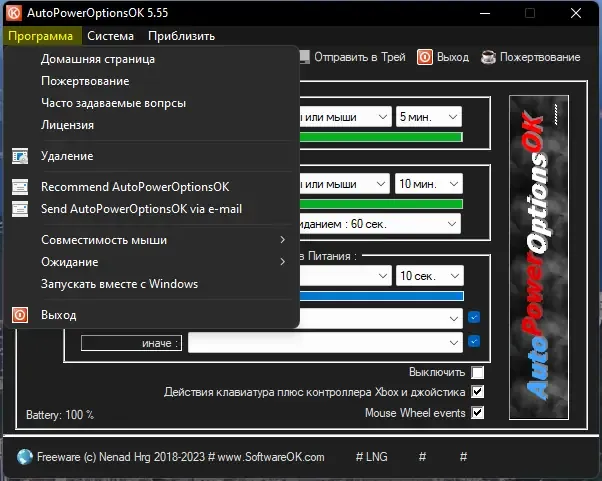
Task: Open the Система menu
Action: (111, 36)
